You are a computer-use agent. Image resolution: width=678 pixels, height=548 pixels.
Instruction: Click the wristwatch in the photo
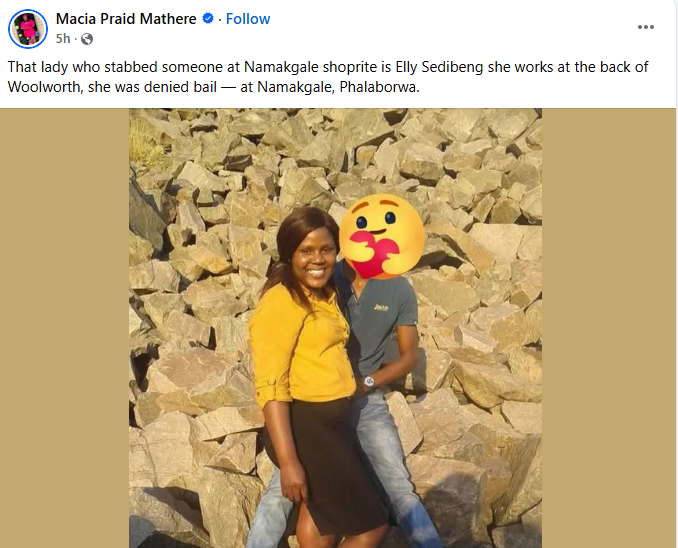coord(369,381)
